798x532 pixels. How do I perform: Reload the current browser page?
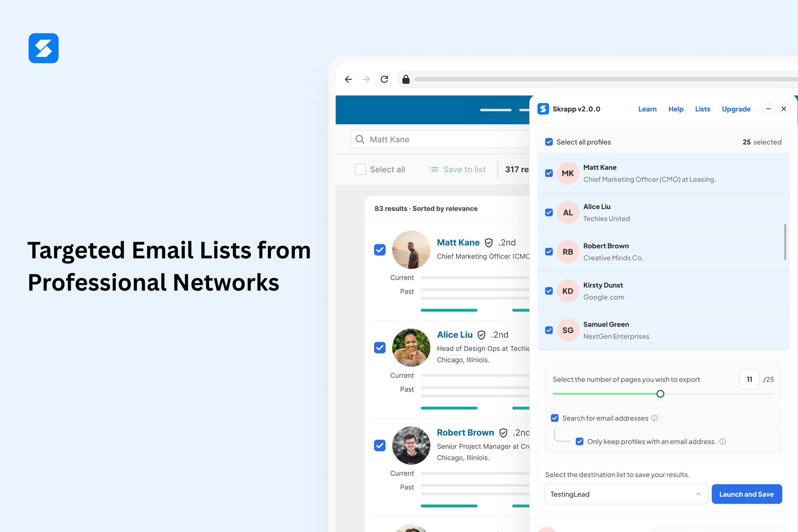(x=384, y=79)
